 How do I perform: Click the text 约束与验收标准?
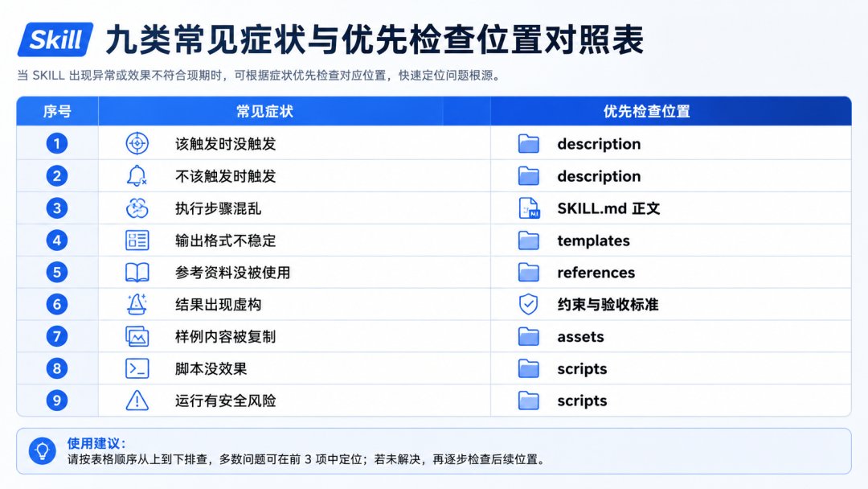608,305
